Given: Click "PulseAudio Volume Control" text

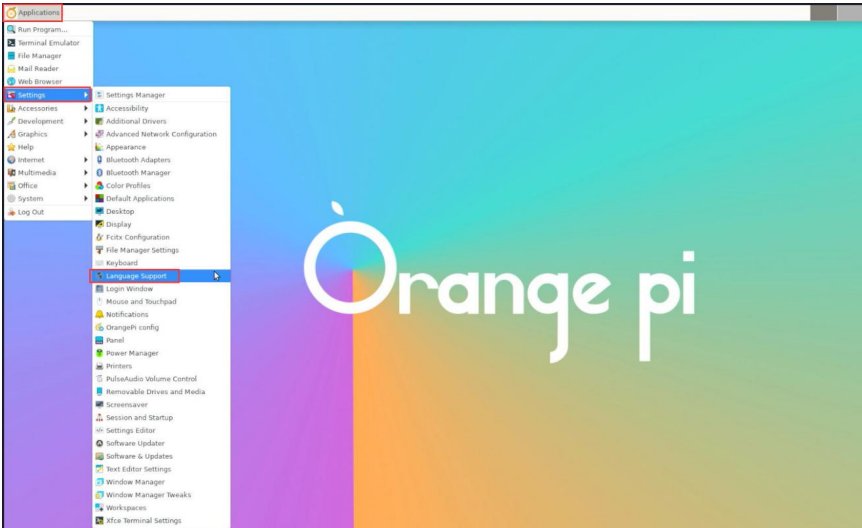Looking at the screenshot, I should tap(151, 379).
